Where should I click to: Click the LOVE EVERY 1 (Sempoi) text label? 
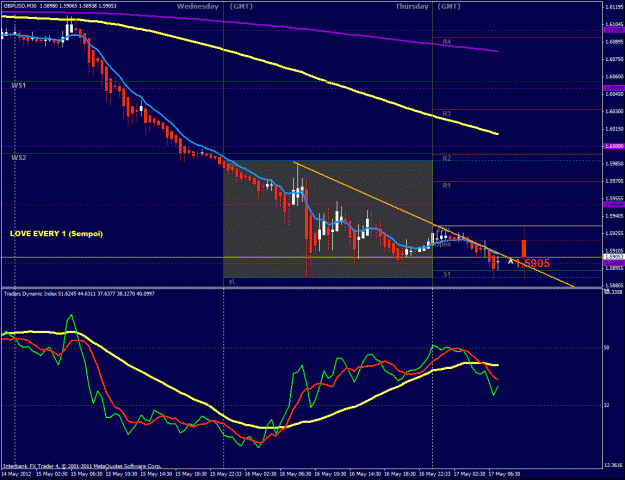point(56,234)
